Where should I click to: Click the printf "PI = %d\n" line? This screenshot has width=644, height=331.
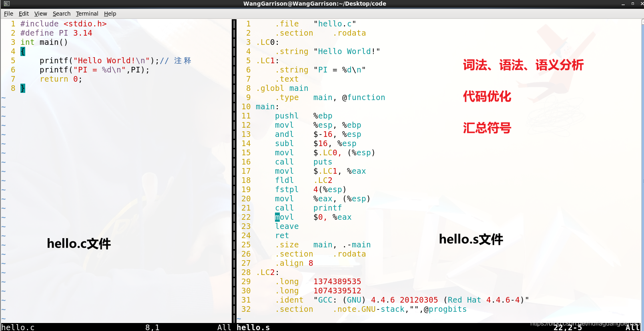point(94,70)
